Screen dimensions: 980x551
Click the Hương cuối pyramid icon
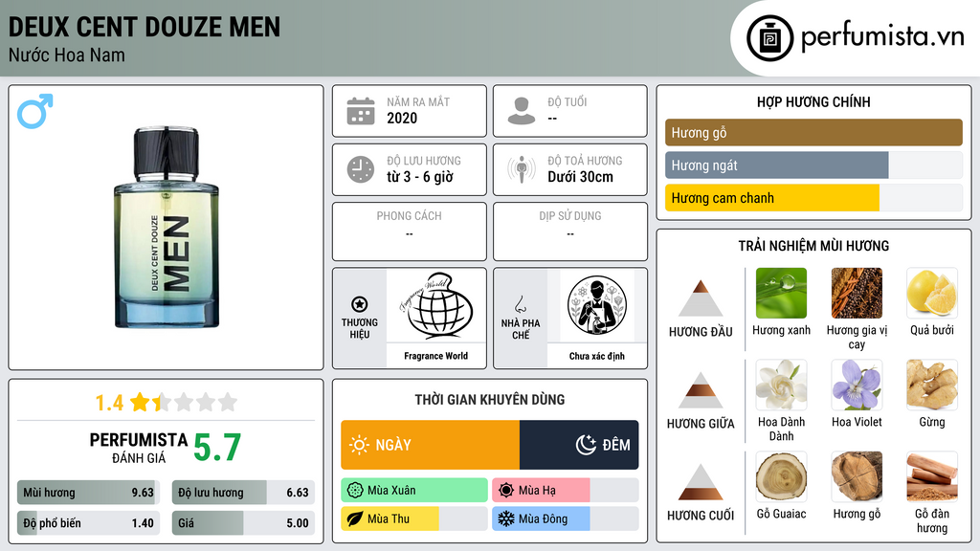coord(701,482)
